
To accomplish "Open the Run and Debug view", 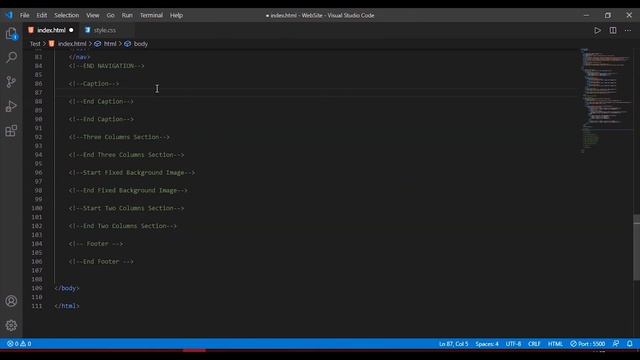I will [11, 106].
